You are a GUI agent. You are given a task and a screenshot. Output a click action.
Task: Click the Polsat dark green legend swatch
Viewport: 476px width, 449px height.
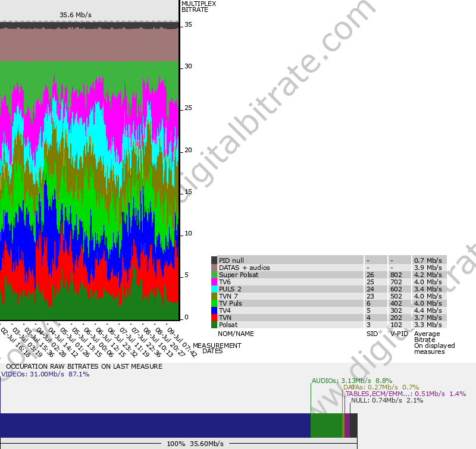(x=214, y=325)
